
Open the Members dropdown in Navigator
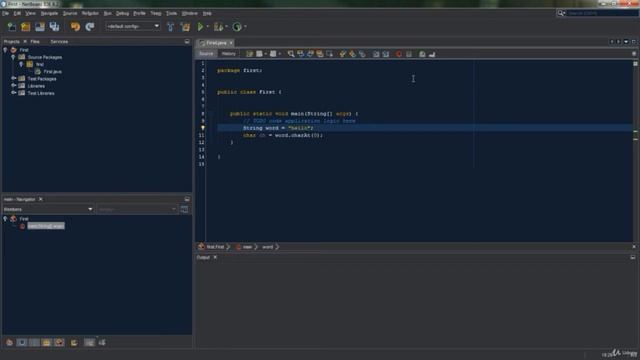48,209
